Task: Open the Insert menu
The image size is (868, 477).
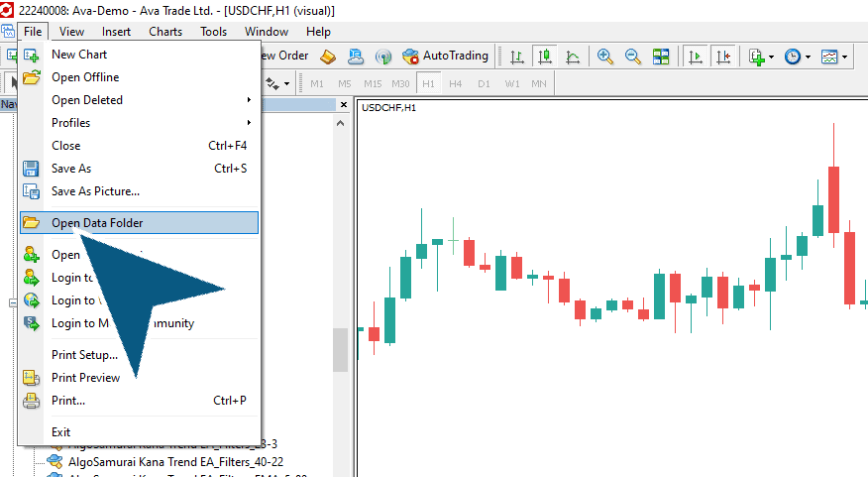Action: [x=116, y=32]
